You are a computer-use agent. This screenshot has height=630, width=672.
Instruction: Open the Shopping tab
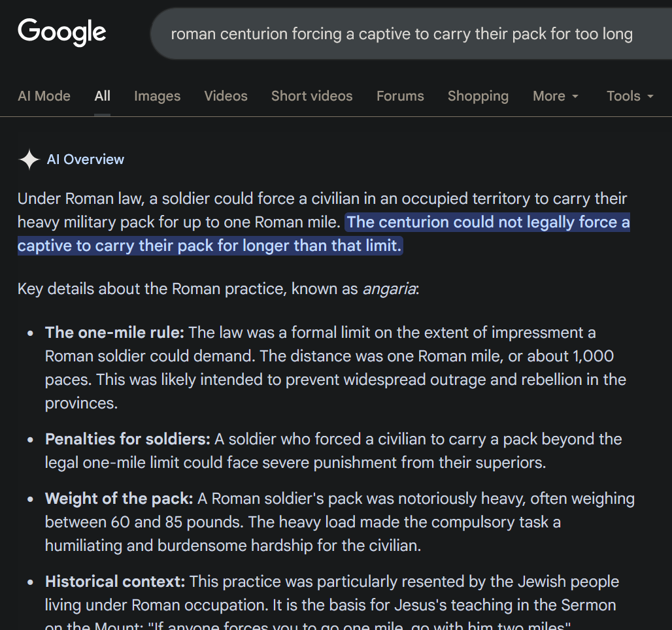click(478, 96)
